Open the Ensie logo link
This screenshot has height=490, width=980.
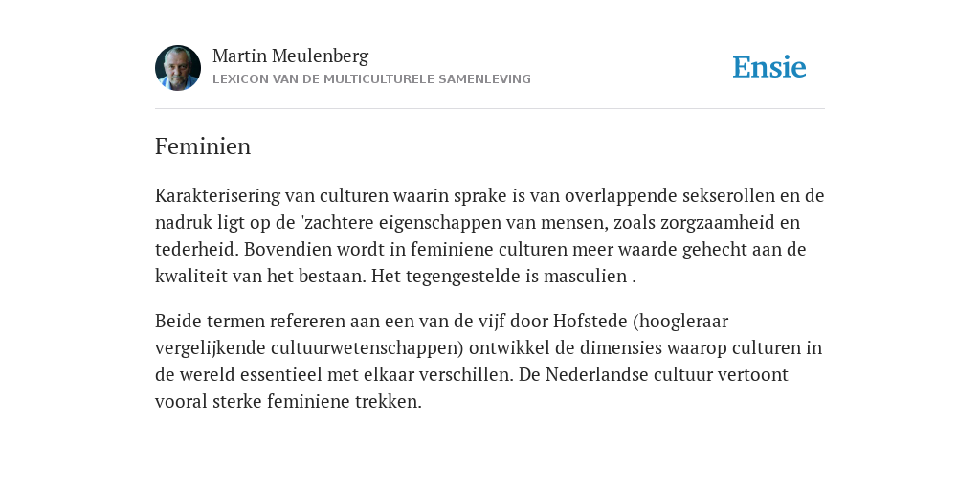[769, 67]
